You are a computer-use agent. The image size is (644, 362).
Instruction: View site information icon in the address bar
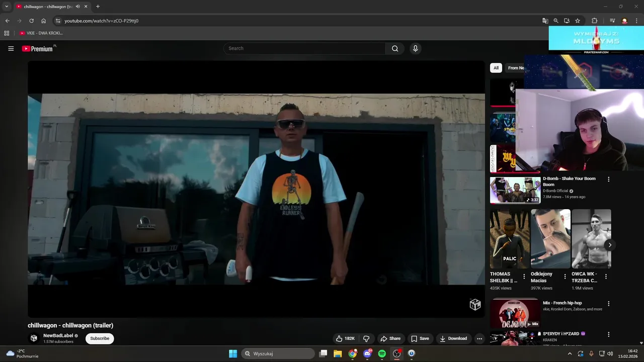tap(58, 21)
